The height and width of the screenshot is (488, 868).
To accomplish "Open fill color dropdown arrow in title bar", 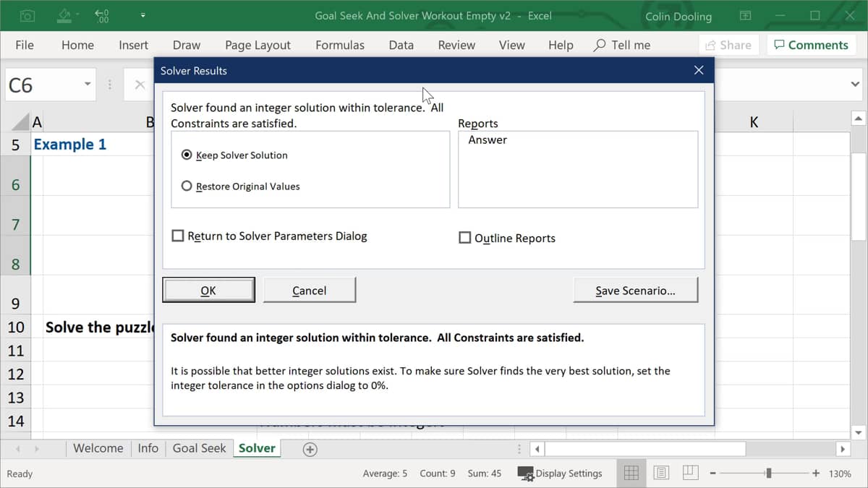I will pos(77,16).
